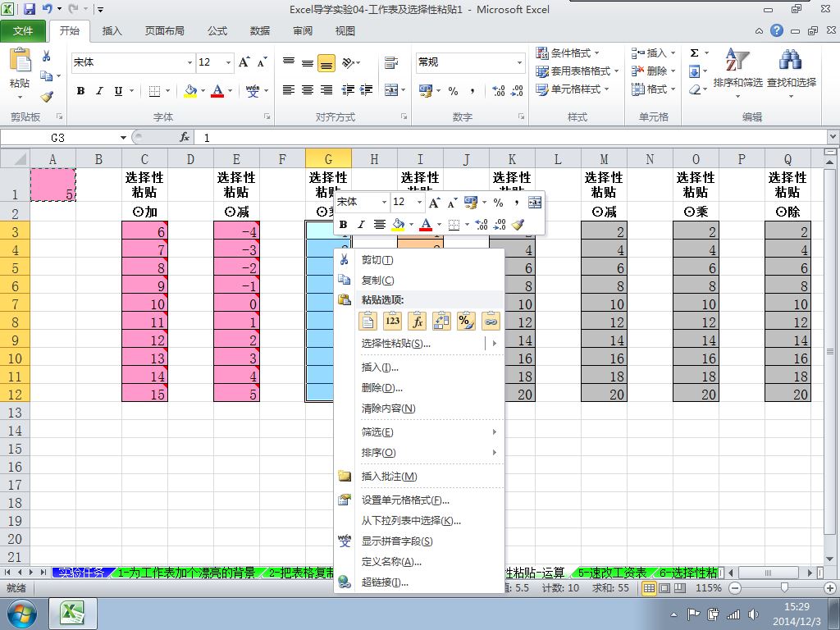This screenshot has width=840, height=630.
Task: Click the ribbon Font Color red A button
Action: pos(217,91)
